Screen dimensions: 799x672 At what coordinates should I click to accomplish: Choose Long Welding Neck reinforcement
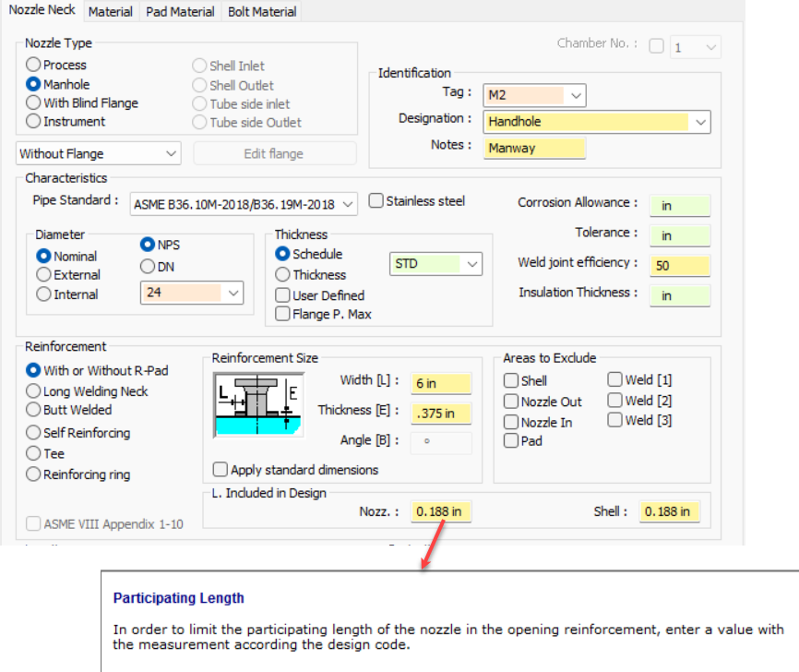pyautogui.click(x=87, y=391)
